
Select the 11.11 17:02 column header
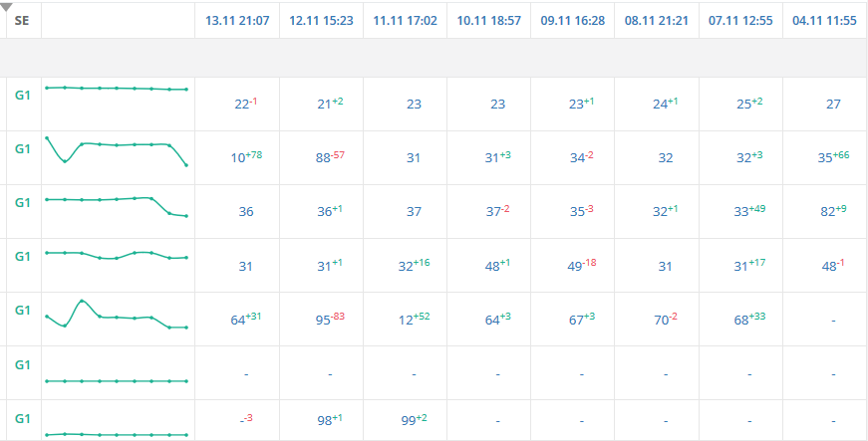coord(406,21)
